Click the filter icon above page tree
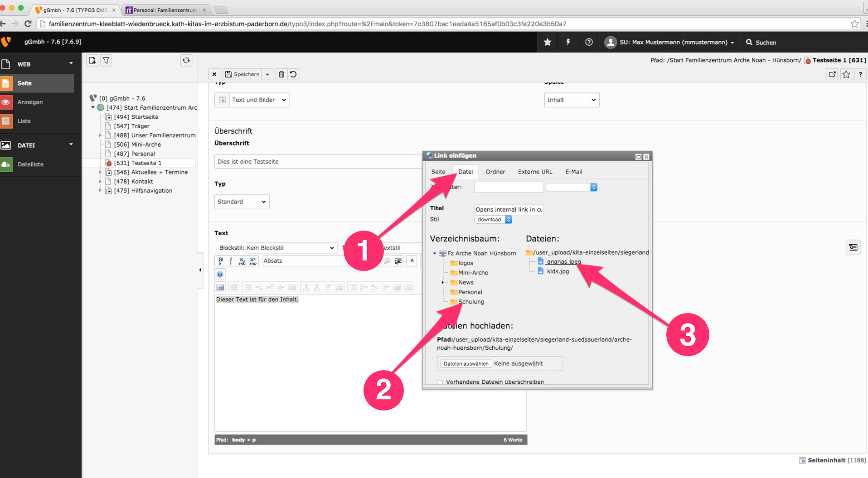868x478 pixels. point(106,61)
